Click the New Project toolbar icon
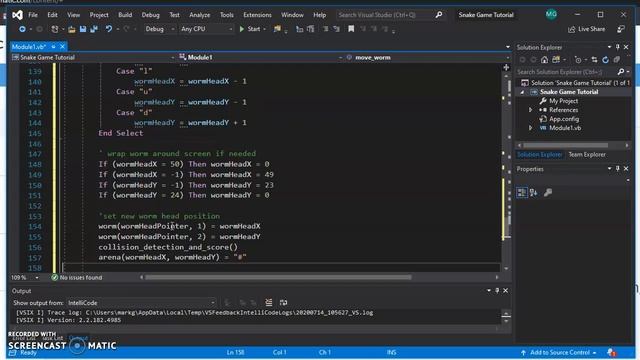 click(x=54, y=29)
